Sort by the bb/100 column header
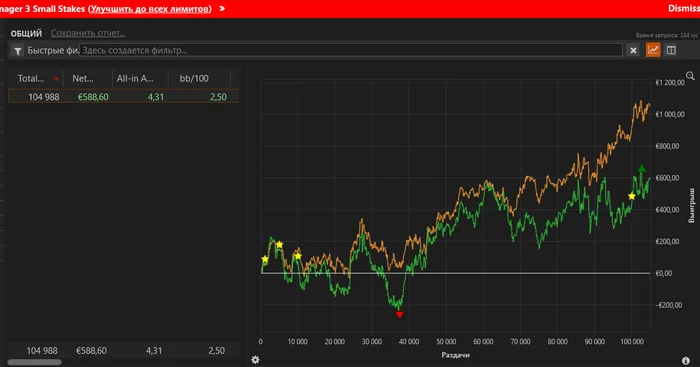 point(194,79)
